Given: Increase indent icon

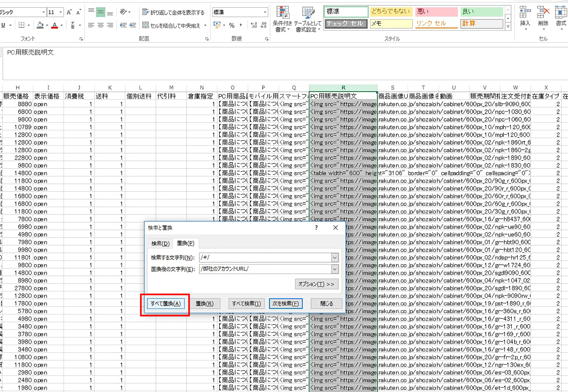Looking at the screenshot, I should 132,25.
